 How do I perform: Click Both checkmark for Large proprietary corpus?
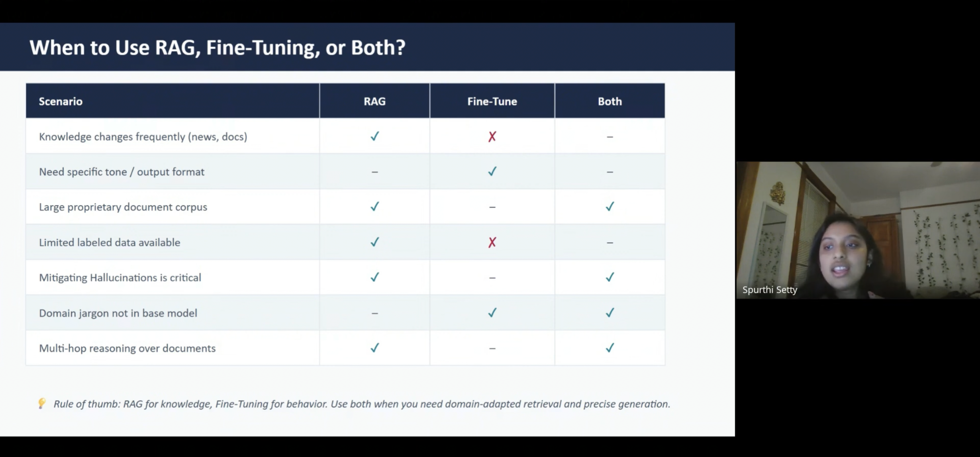pyautogui.click(x=610, y=206)
